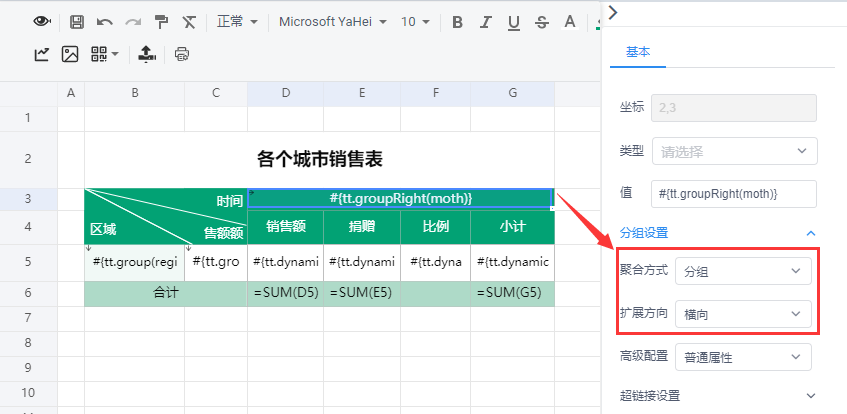Undo the last action
The height and width of the screenshot is (414, 847).
click(x=105, y=22)
